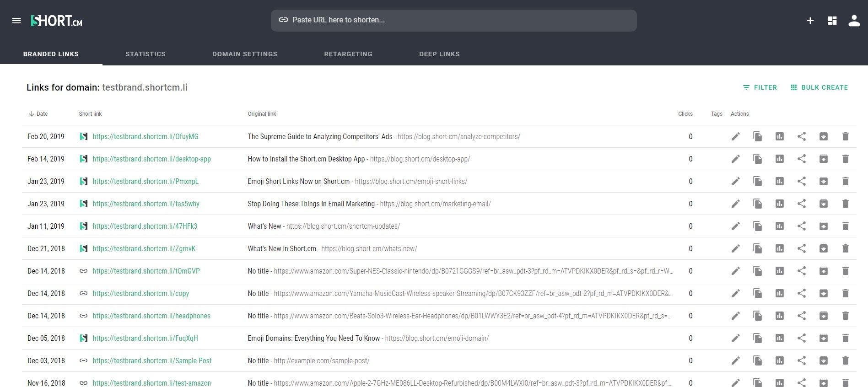View statistics for the PmxnpL link

pos(779,181)
